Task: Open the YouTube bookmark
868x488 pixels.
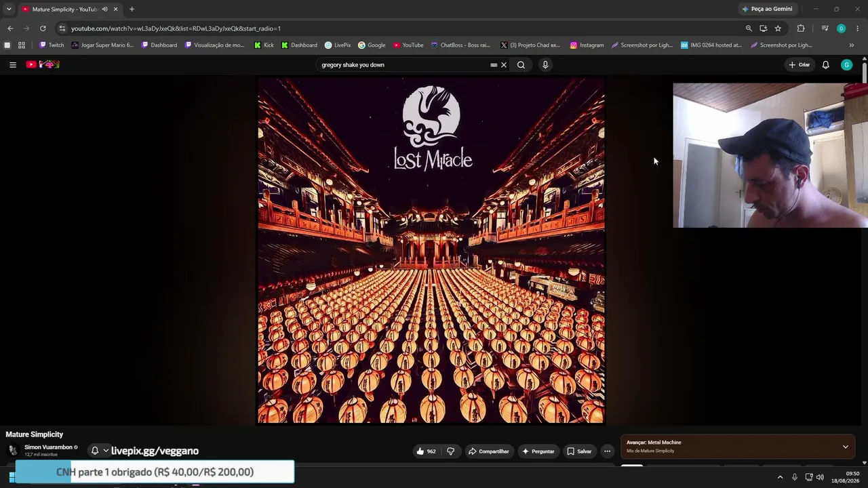Action: coord(408,45)
